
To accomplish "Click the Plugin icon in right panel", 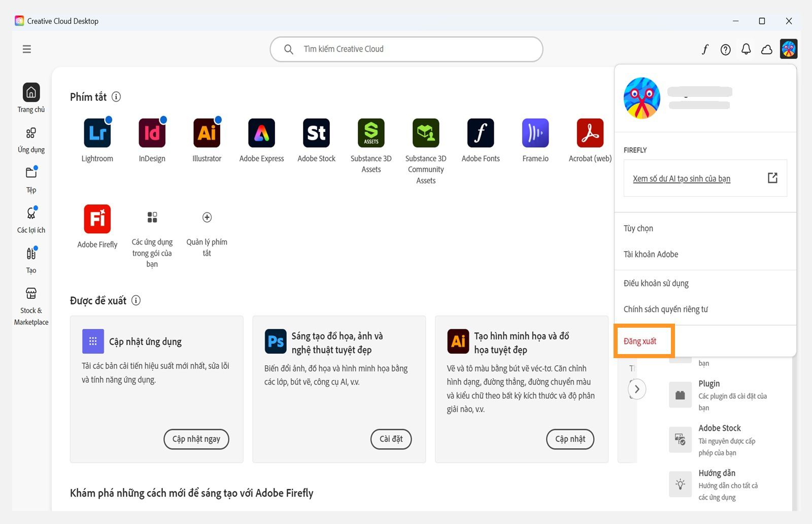I will pyautogui.click(x=681, y=395).
